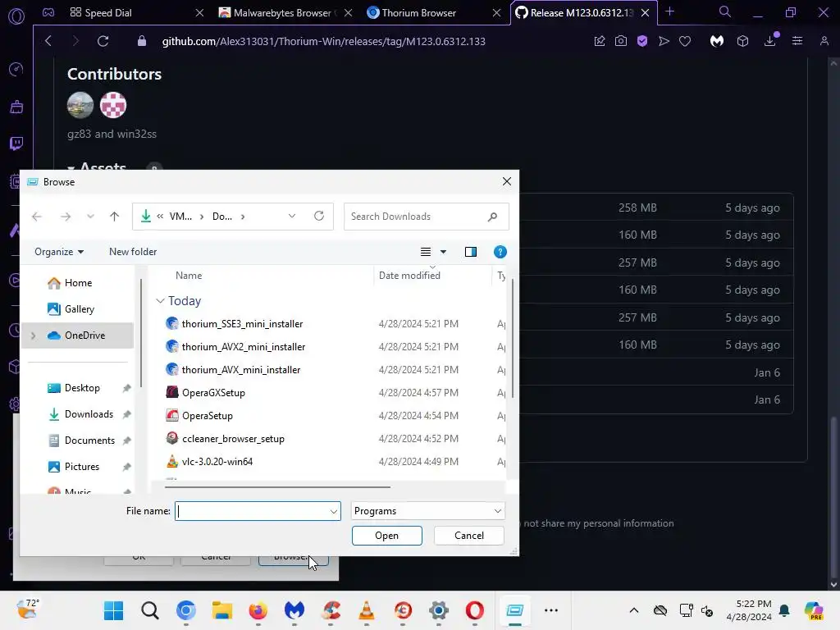Select thorium_SSE3_mini_installer file
This screenshot has width=840, height=630.
click(242, 324)
